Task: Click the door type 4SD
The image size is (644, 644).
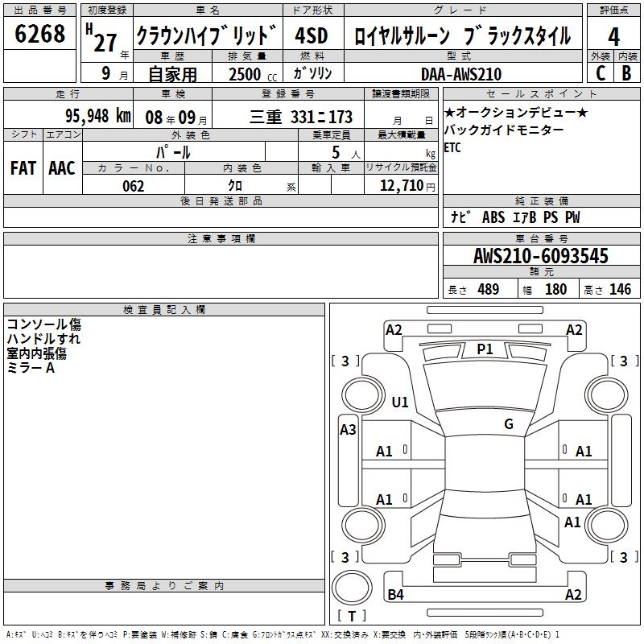Action: click(312, 35)
